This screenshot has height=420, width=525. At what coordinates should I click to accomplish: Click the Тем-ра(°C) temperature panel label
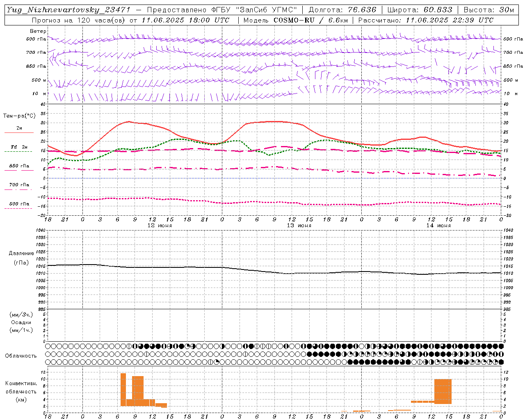(19, 116)
